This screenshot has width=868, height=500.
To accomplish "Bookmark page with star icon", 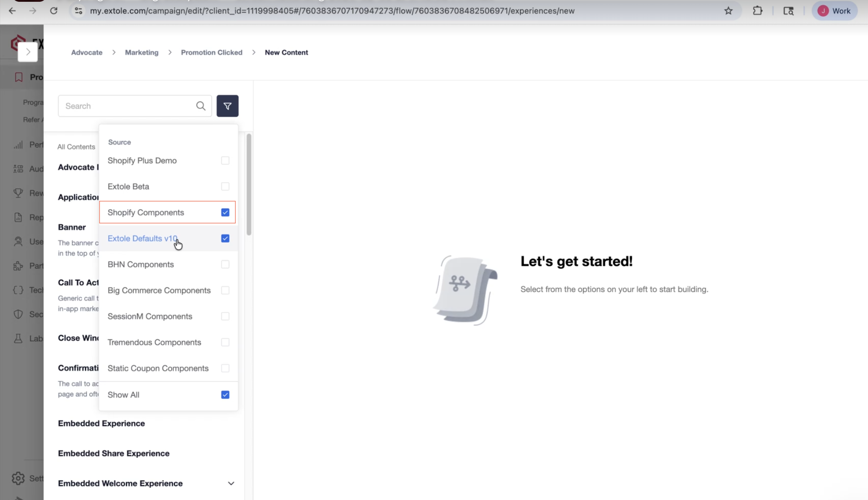I will click(x=728, y=11).
